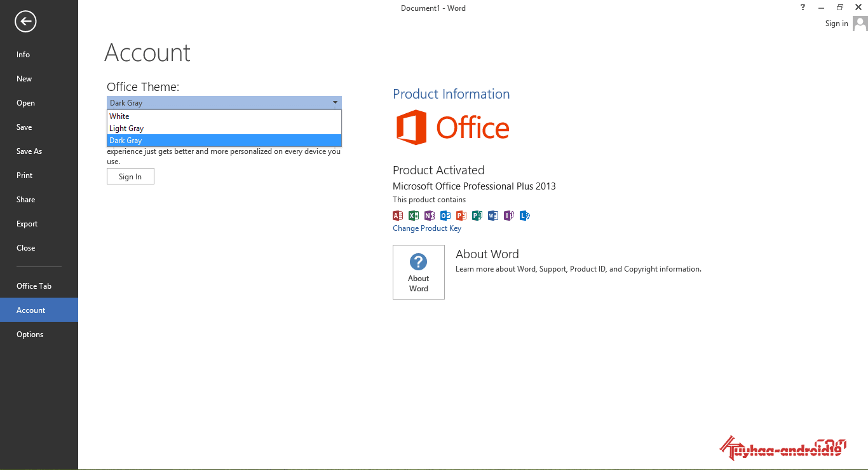The image size is (868, 470).
Task: Open the Share page
Action: coord(39,200)
